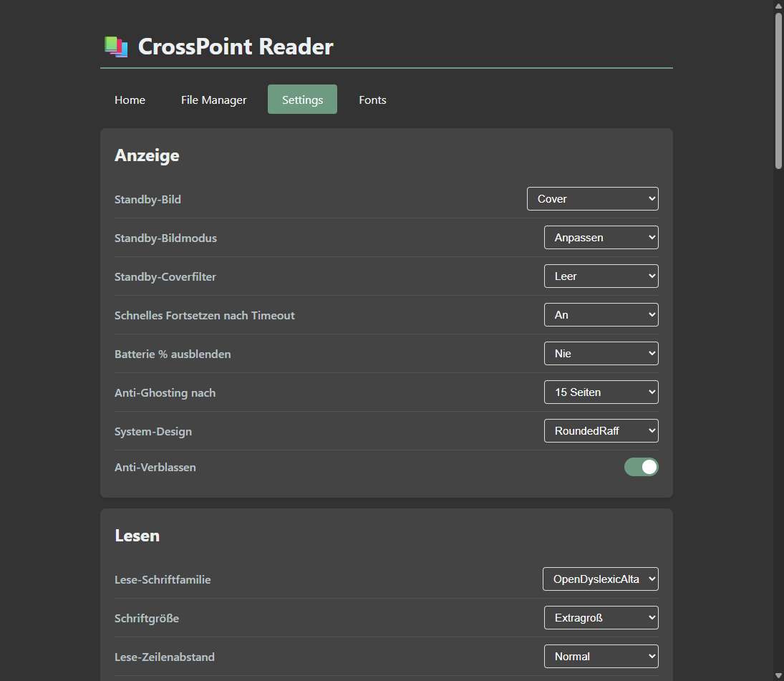Click the CrossPoint Reader title text
784x681 pixels.
(x=236, y=47)
